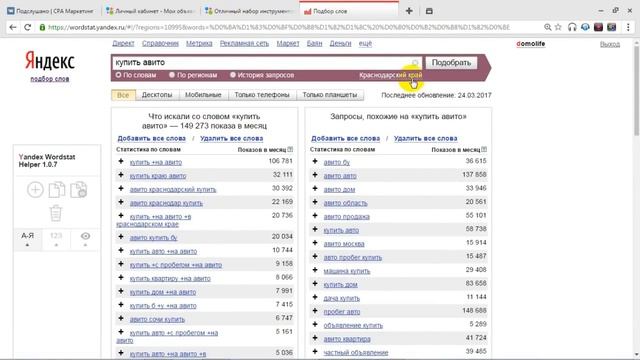Switch to «Десктопы» tab
The width and height of the screenshot is (640, 360).
[157, 95]
